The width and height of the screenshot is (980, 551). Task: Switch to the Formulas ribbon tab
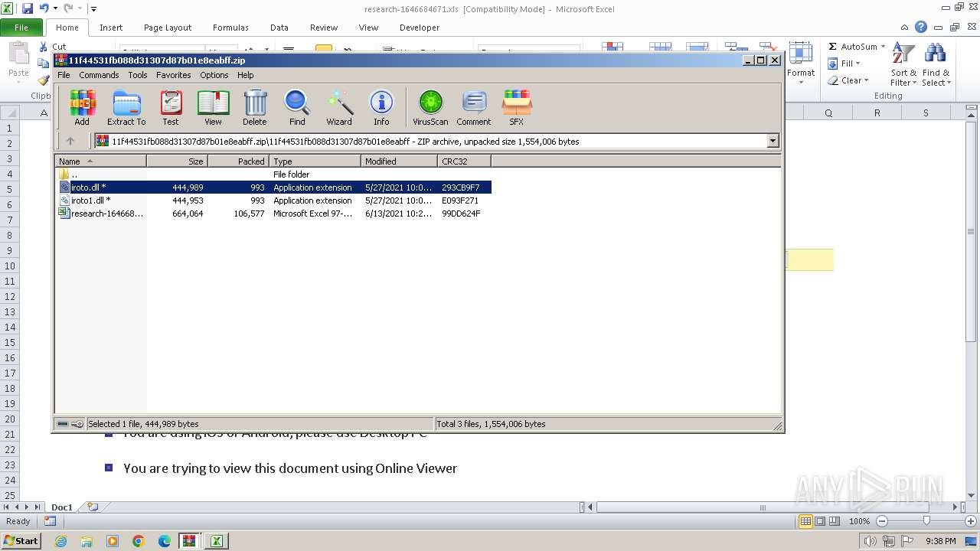[230, 28]
